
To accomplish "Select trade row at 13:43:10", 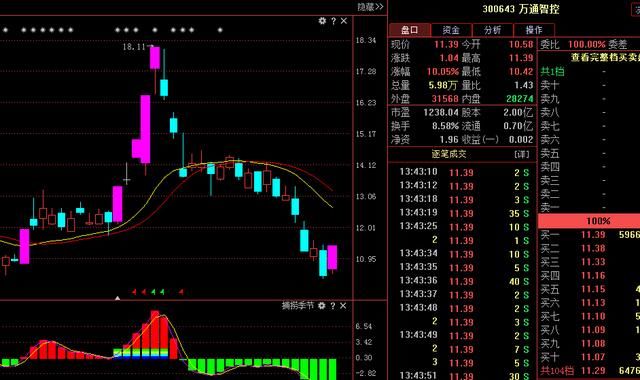I will [463, 172].
